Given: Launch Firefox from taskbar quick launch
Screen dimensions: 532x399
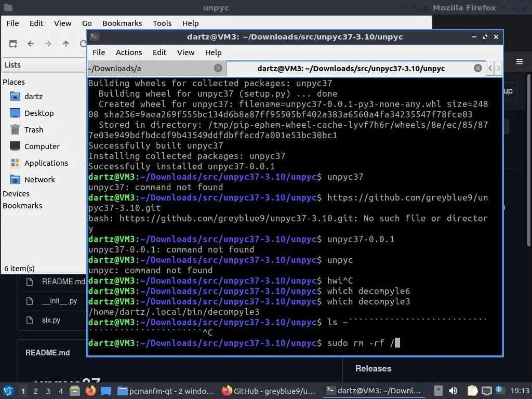Looking at the screenshot, I should pos(90,391).
